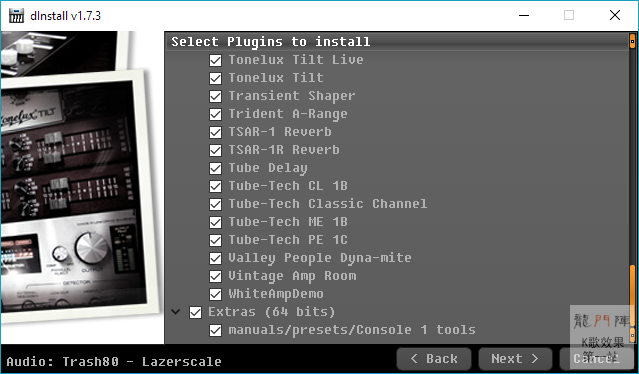The image size is (639, 374).
Task: Toggle the Transient Shaper checkbox
Action: coord(215,96)
